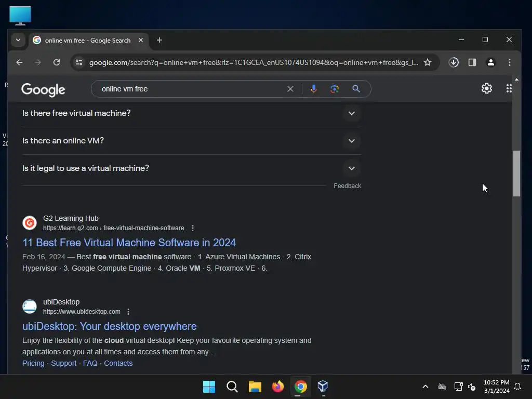Open ubiDesktop Contacts sitelink
Image resolution: width=532 pixels, height=399 pixels.
(x=118, y=363)
